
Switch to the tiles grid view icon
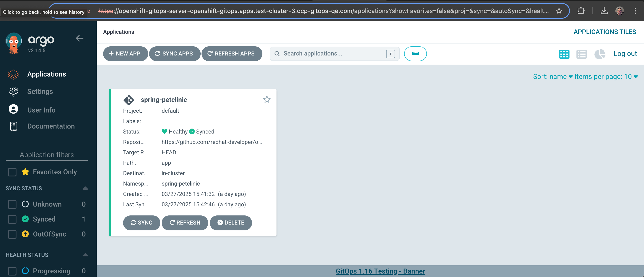coord(564,54)
